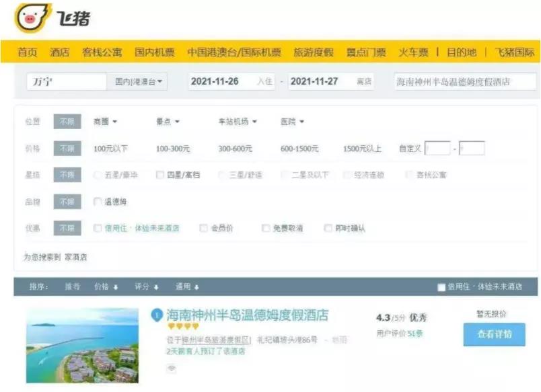541x392 pixels.
Task: Open the 酒店 nav tab
Action: (x=59, y=52)
